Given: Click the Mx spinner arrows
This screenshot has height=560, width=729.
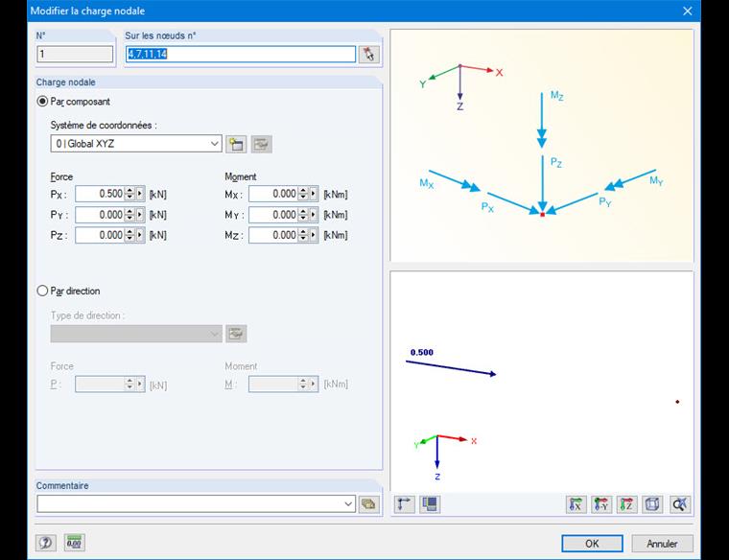Looking at the screenshot, I should tap(303, 194).
